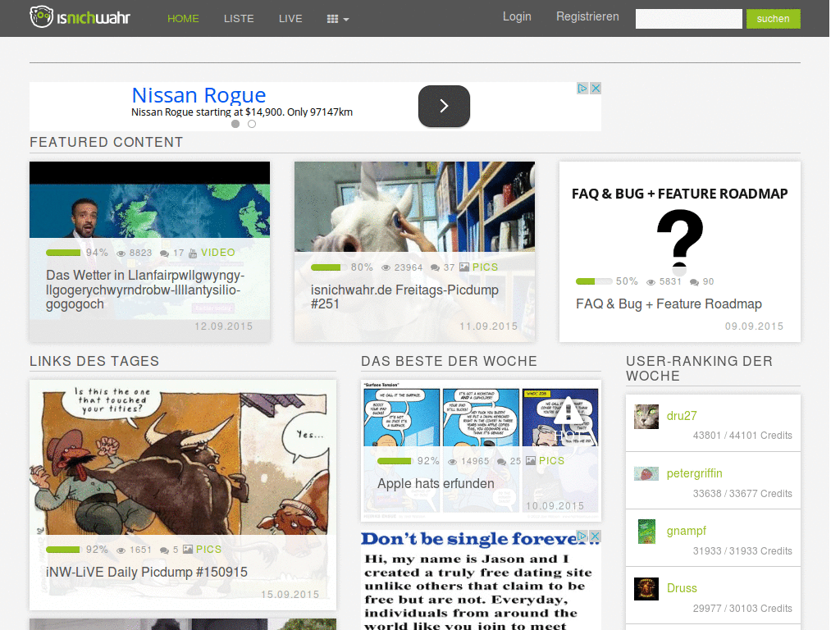Open the LIVE nav item
Viewport: 840px width, 630px height.
290,19
